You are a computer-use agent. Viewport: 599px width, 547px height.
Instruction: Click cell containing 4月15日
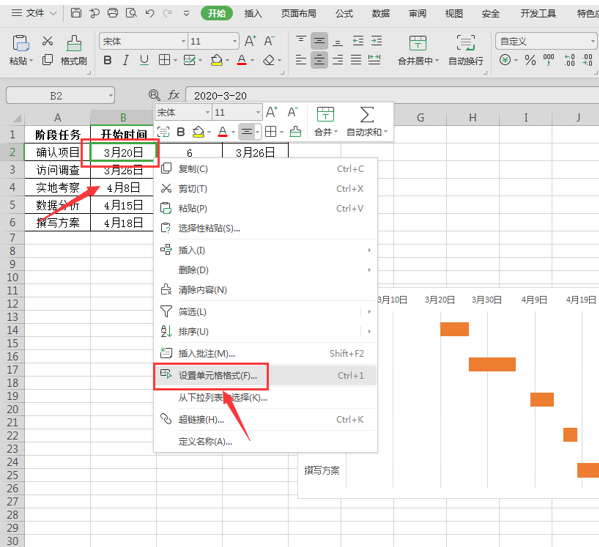123,206
